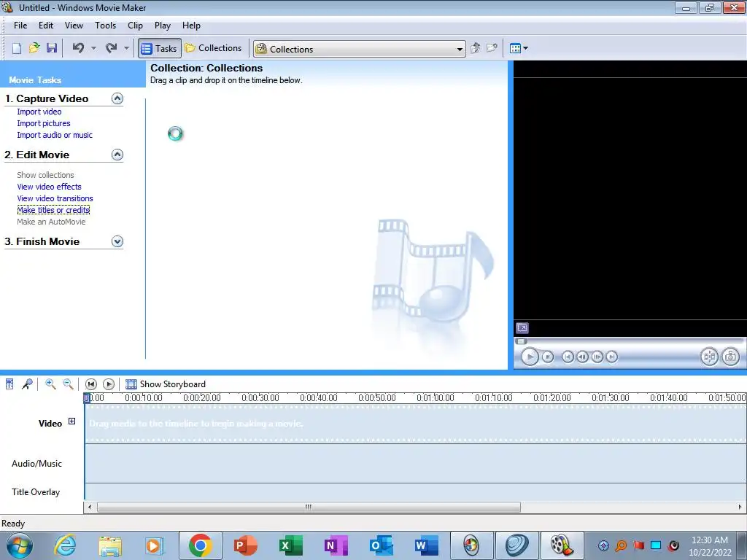Click Make titles or credits link

[53, 210]
